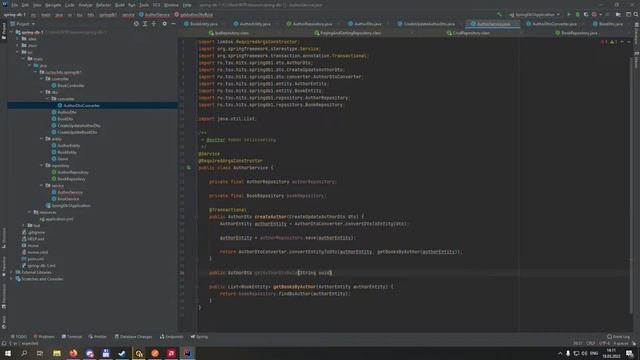Open the run configuration SpringDbApplication dropdown
Image resolution: width=640 pixels, height=360 pixels.
coord(535,14)
